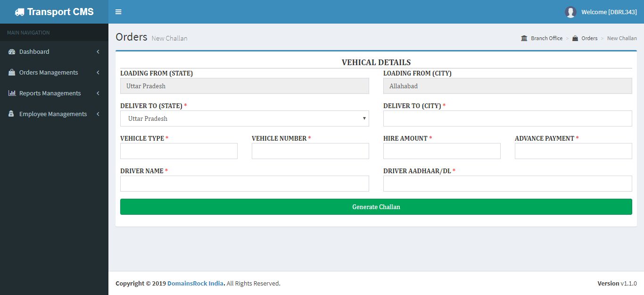Image resolution: width=644 pixels, height=295 pixels.
Task: Click the Reports Managements chart icon
Action: coord(12,93)
